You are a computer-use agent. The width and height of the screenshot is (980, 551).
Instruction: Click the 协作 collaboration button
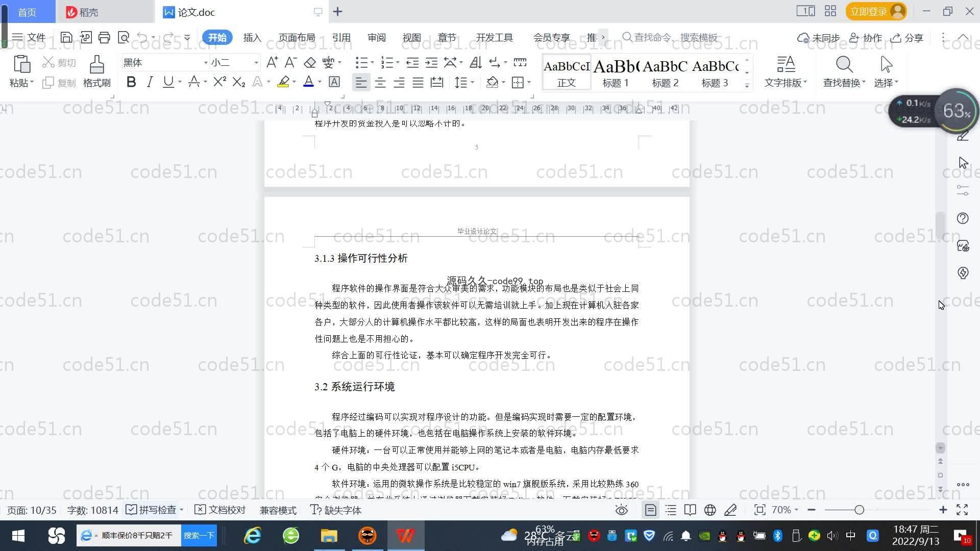click(x=866, y=38)
